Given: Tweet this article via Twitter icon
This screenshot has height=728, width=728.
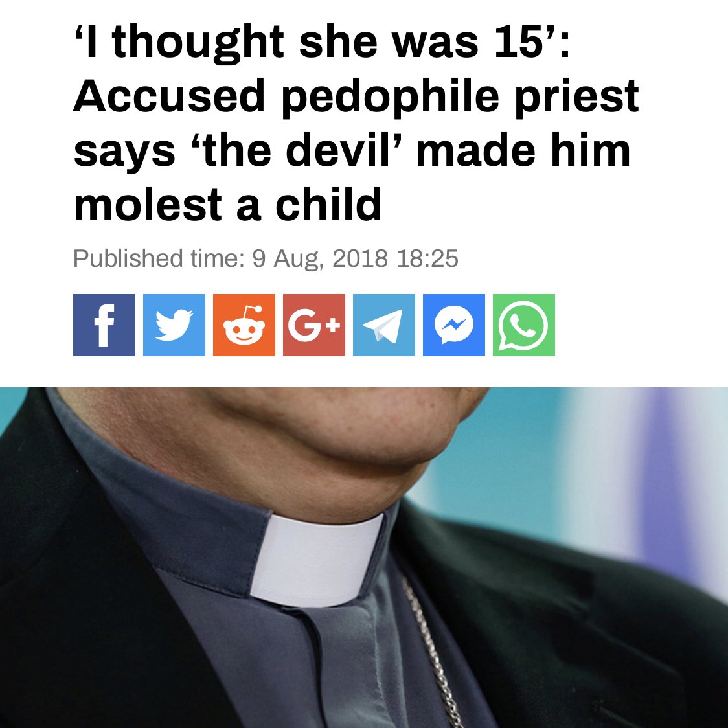Looking at the screenshot, I should coord(174,325).
